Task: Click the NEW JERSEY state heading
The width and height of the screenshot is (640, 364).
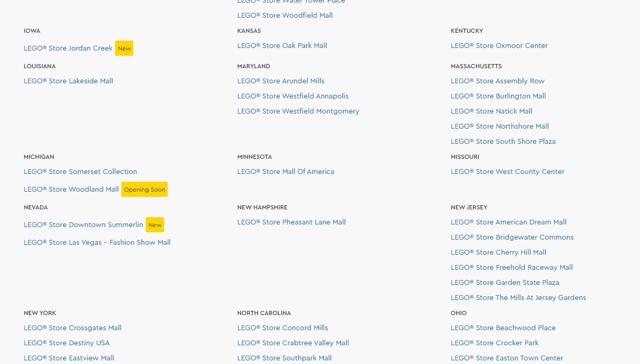Action: (469, 207)
